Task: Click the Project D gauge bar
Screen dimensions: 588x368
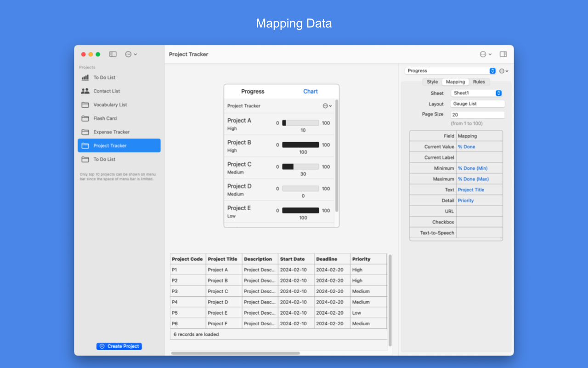Action: coord(300,189)
